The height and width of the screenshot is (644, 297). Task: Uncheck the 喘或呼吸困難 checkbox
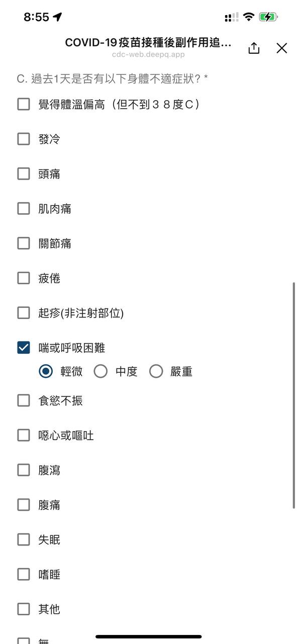coord(24,347)
